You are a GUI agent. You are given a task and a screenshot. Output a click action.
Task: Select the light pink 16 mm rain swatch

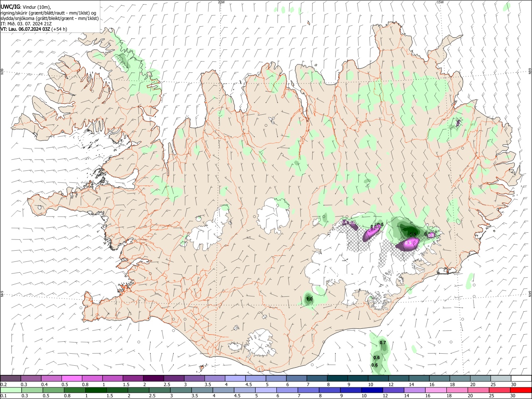(436, 390)
